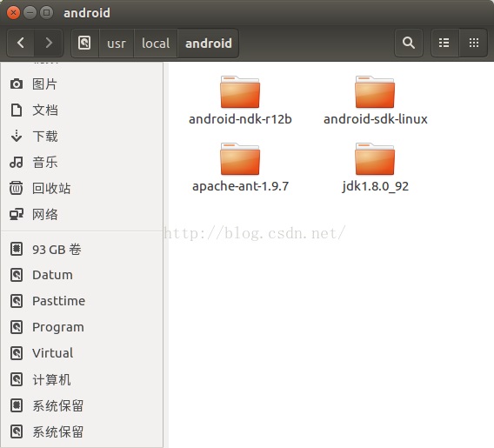Screen dimensions: 494x448
Task: Navigate to local in the path bar
Action: [156, 43]
